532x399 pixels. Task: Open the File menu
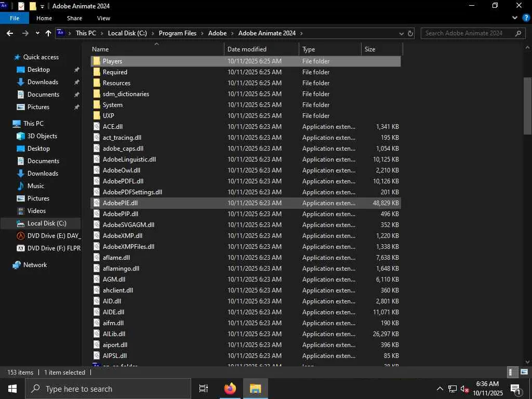[15, 18]
